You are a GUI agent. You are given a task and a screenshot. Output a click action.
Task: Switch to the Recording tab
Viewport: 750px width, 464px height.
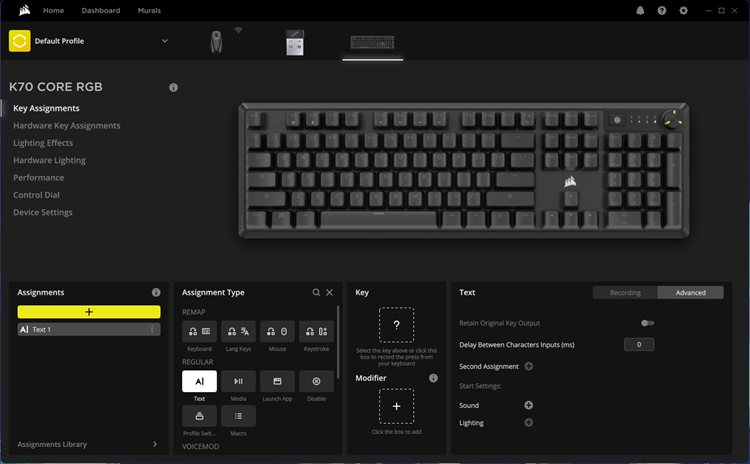[625, 293]
